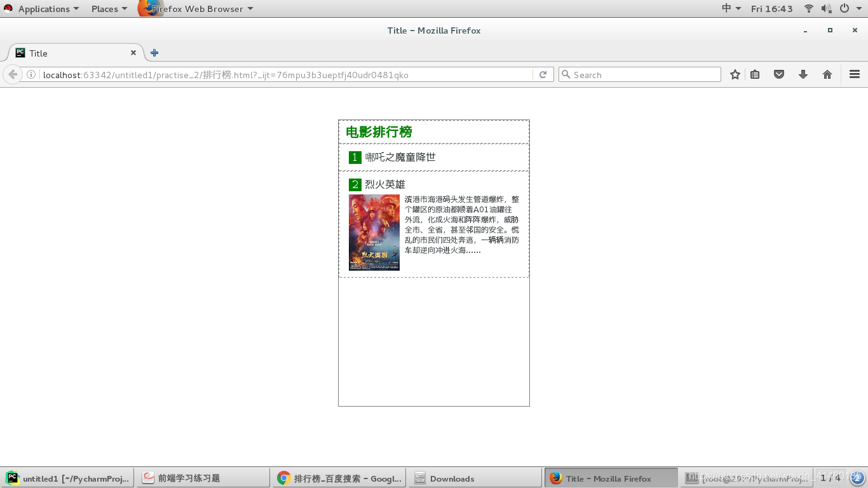Click the 烈火英雄 movie poster thumbnail
The image size is (868, 488).
click(374, 233)
